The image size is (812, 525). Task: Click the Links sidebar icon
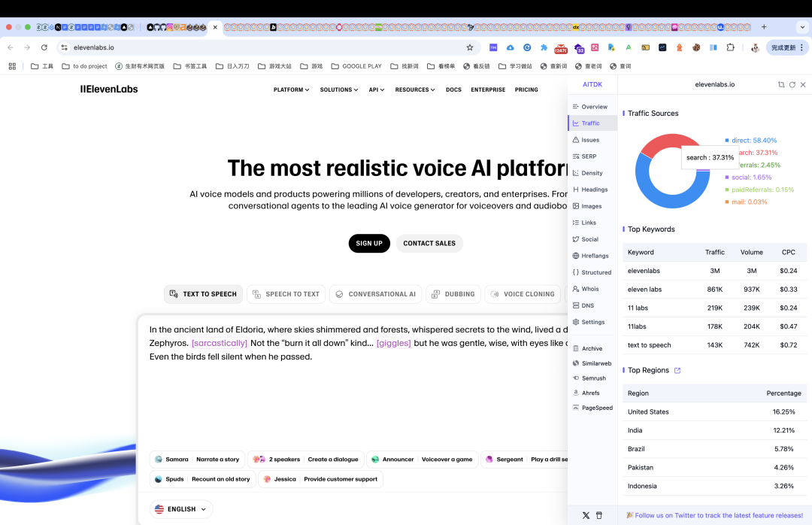[x=576, y=223]
